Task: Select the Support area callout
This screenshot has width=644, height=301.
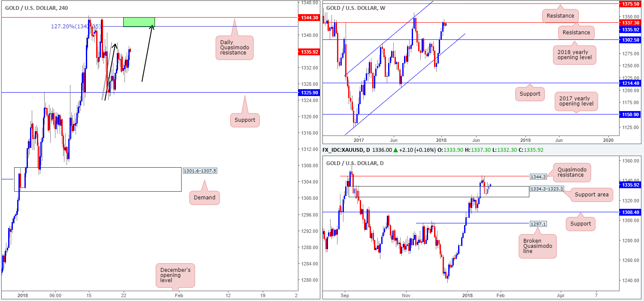Action: pos(591,195)
